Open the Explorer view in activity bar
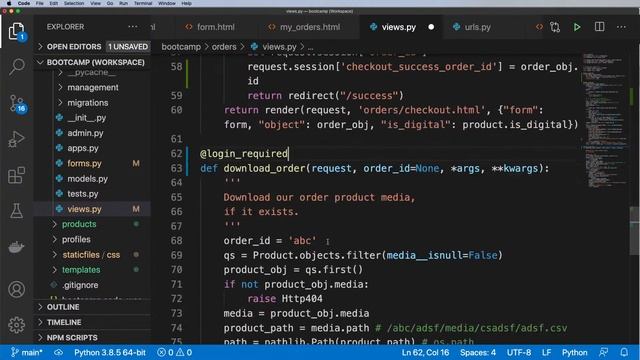Image resolution: width=640 pixels, height=360 pixels. (x=17, y=32)
